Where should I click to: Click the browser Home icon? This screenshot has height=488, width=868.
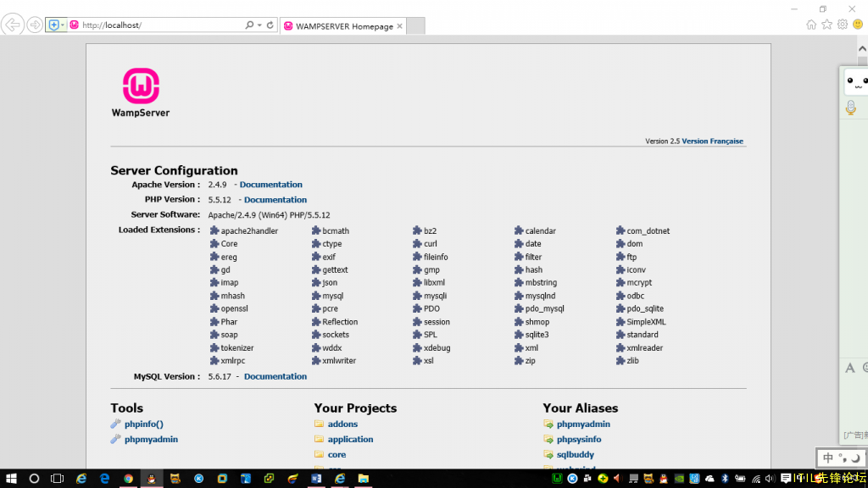coord(811,25)
